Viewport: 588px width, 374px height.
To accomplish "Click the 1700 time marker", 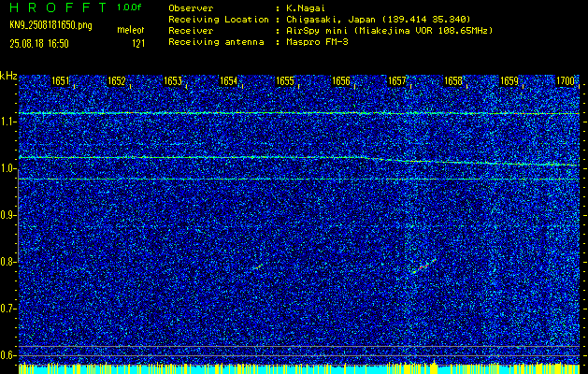I will pos(566,81).
